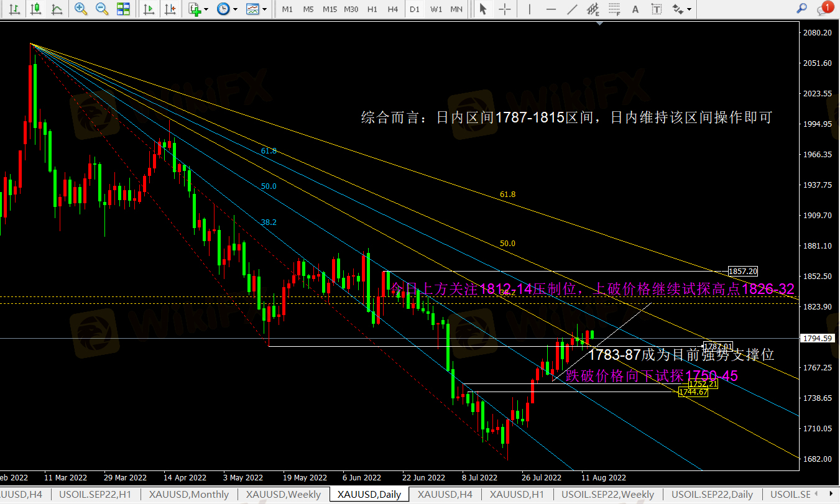Open the XAUUSD,Weekly chart tab

pos(284,495)
